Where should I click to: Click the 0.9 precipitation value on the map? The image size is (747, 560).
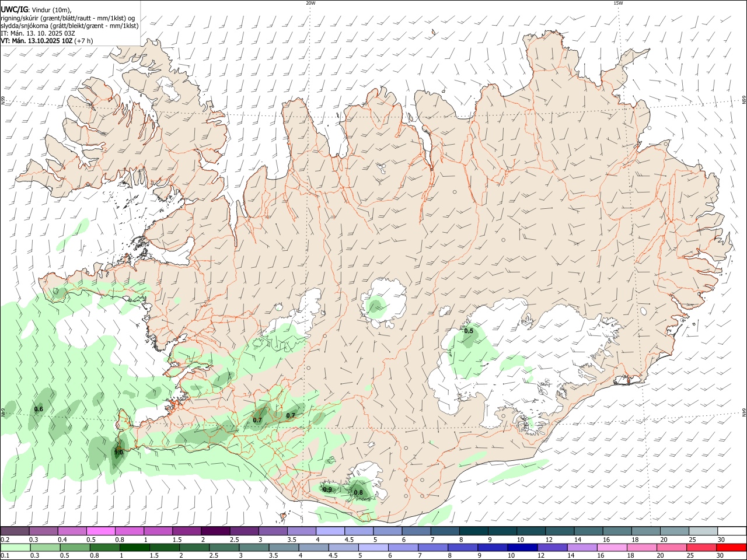(327, 490)
